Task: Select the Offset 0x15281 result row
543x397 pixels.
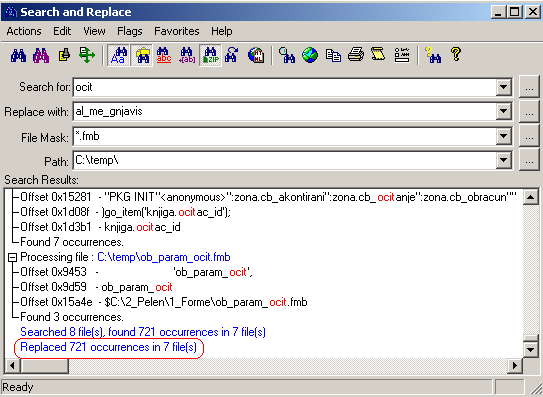Action: tap(268, 197)
